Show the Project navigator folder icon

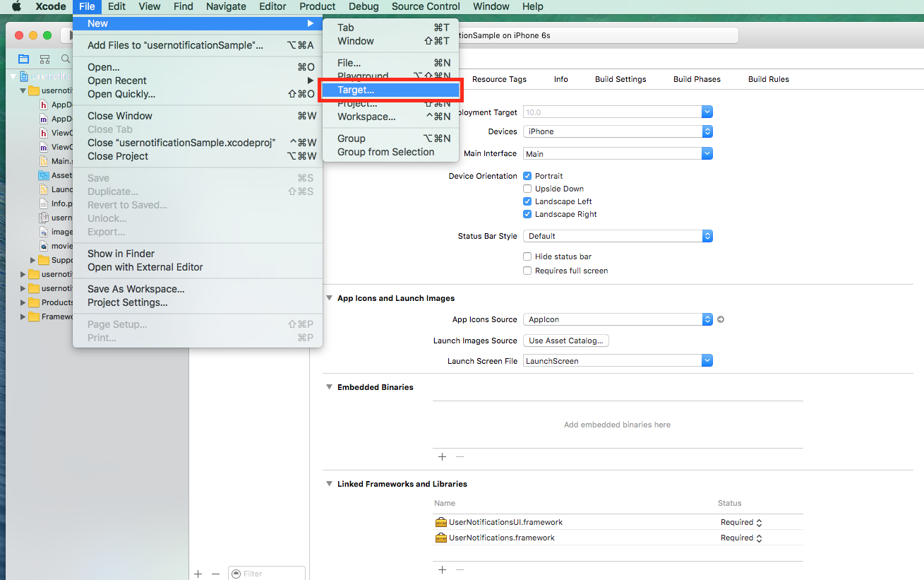click(24, 59)
